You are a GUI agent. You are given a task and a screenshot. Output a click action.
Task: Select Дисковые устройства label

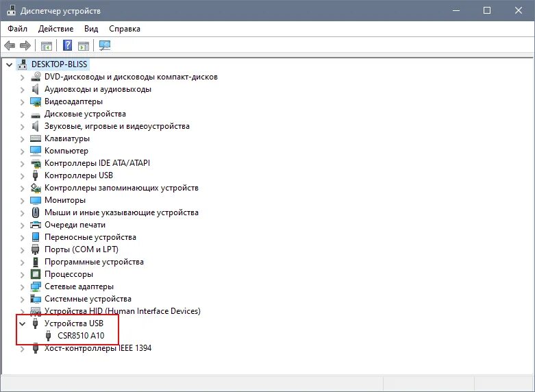85,114
